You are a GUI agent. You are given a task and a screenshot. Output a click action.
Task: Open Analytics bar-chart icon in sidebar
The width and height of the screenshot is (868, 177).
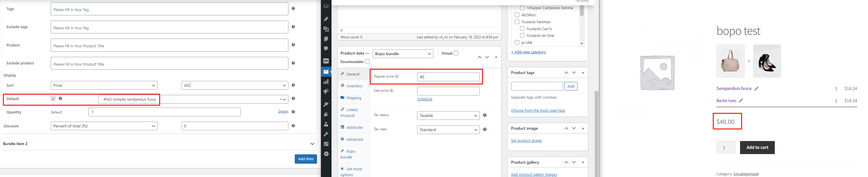click(x=326, y=82)
